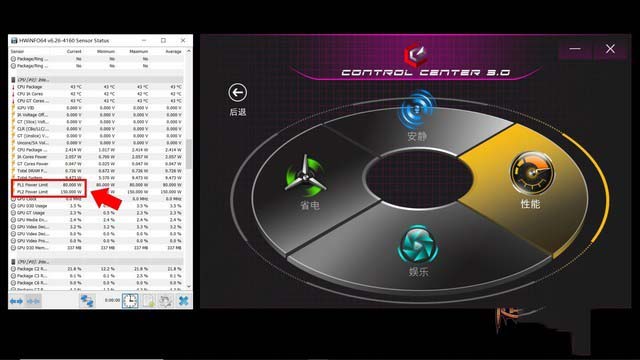
Task: Select the GPU Media Engine usage row
Action: [x=96, y=220]
